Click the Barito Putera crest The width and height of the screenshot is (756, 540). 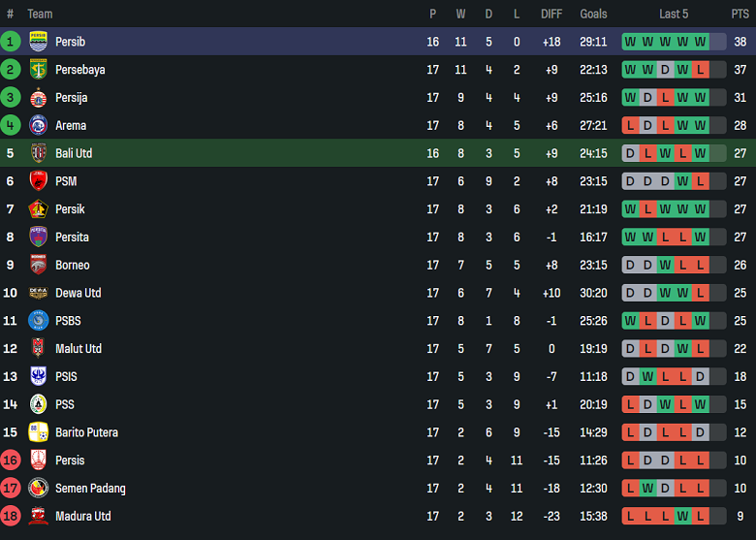[x=39, y=432]
